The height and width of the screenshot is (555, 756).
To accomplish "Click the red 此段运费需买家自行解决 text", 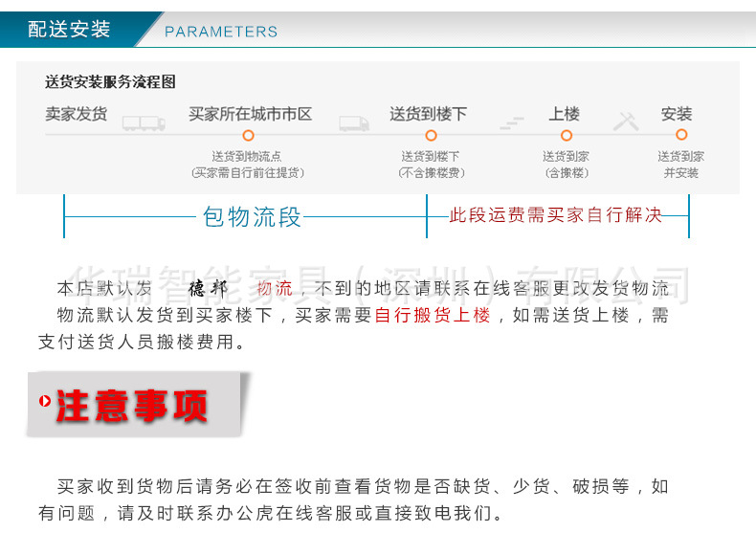I will pos(556,215).
